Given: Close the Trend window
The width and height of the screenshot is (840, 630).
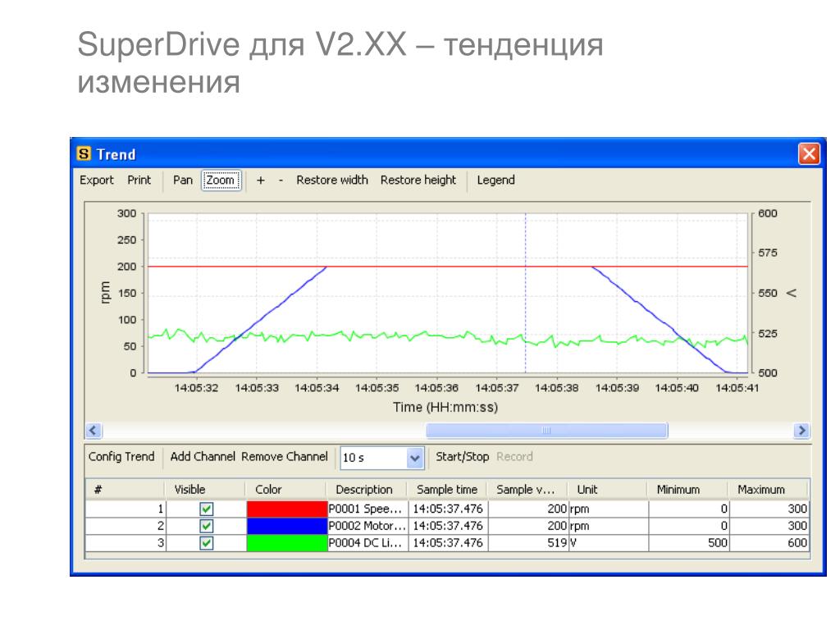Looking at the screenshot, I should [808, 153].
